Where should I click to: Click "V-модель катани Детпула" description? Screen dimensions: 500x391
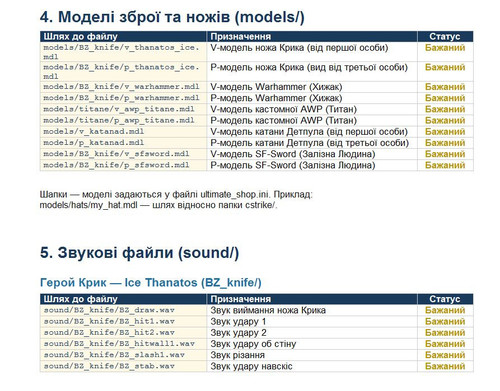click(x=309, y=132)
